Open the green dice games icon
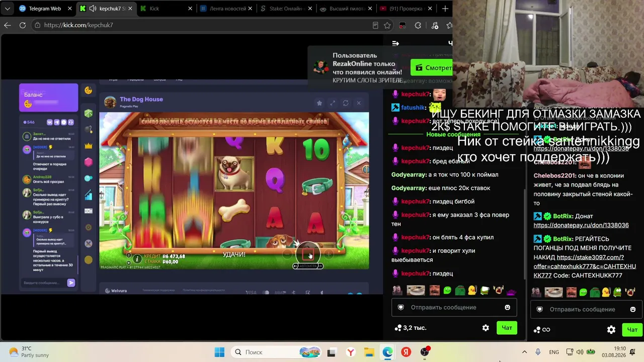 pyautogui.click(x=89, y=114)
